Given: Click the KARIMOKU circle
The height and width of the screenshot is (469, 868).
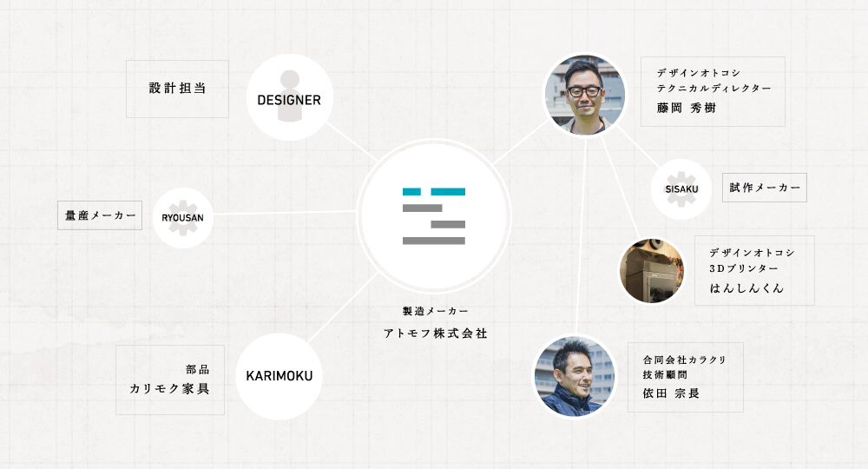Looking at the screenshot, I should [279, 376].
